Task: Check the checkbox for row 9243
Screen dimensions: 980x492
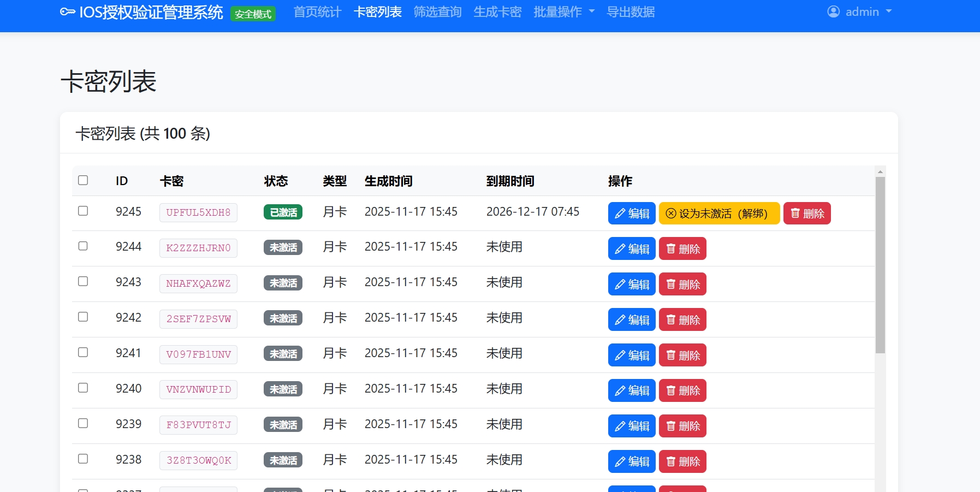Action: click(x=83, y=281)
